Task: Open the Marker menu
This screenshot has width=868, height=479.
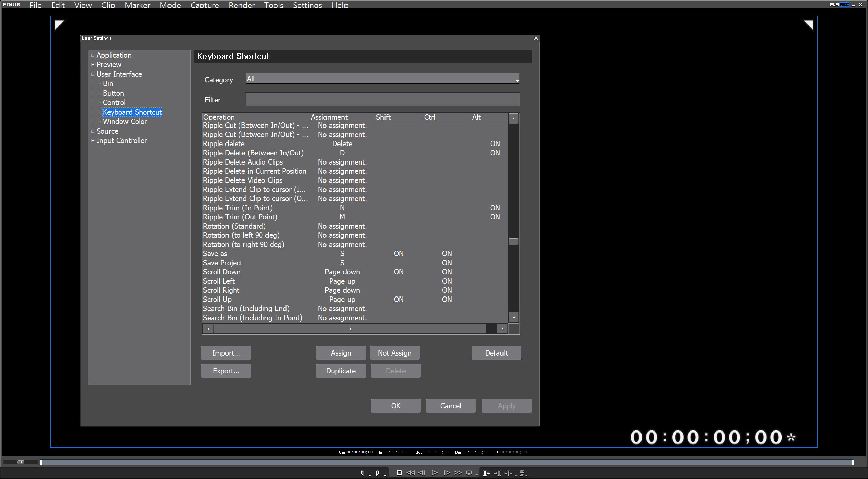Action: click(137, 5)
